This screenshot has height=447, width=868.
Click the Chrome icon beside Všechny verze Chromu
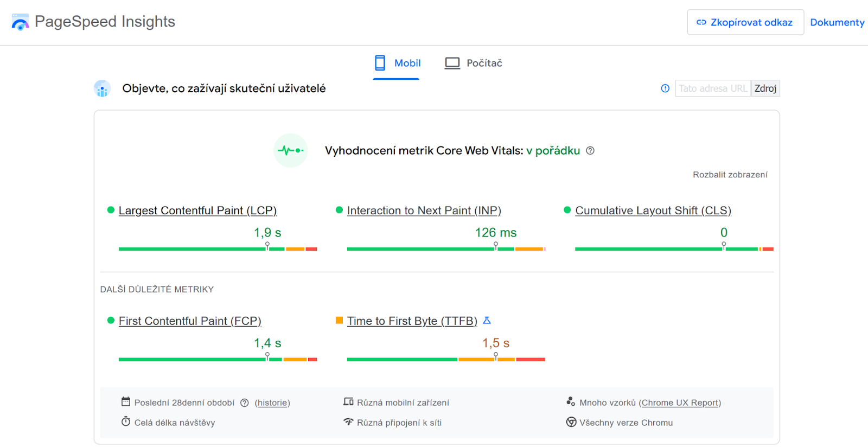571,422
